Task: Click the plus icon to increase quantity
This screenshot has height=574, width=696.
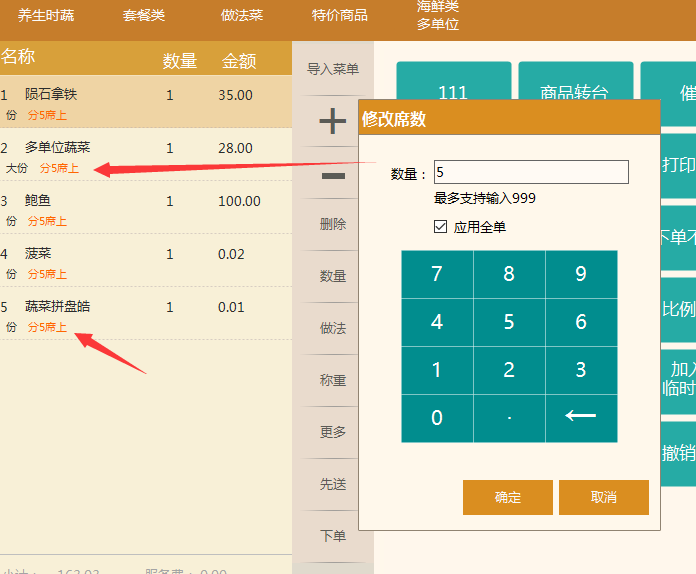Action: pyautogui.click(x=333, y=122)
